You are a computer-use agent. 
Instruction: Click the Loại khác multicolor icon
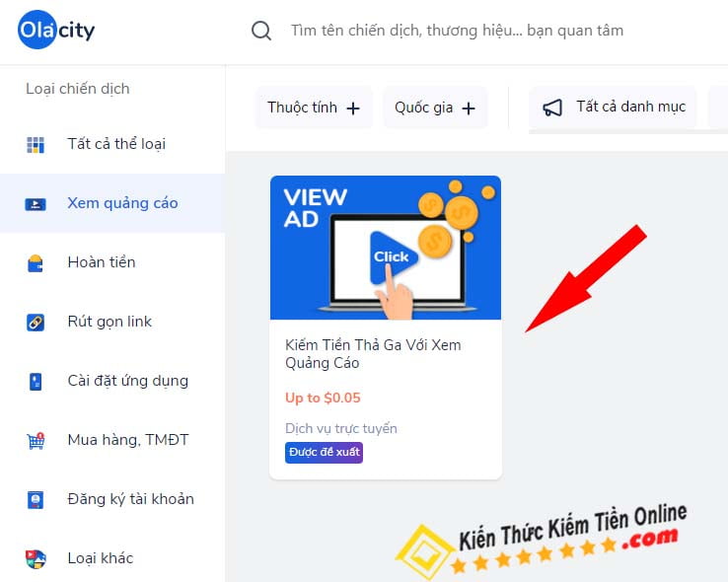click(x=36, y=558)
